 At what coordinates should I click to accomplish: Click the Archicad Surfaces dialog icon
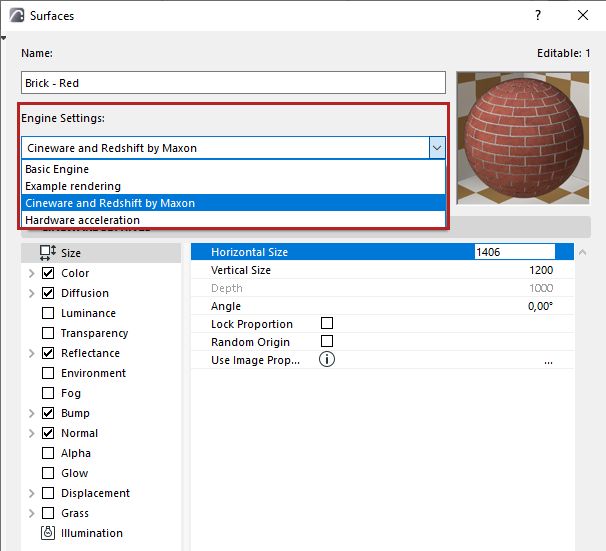click(x=17, y=15)
